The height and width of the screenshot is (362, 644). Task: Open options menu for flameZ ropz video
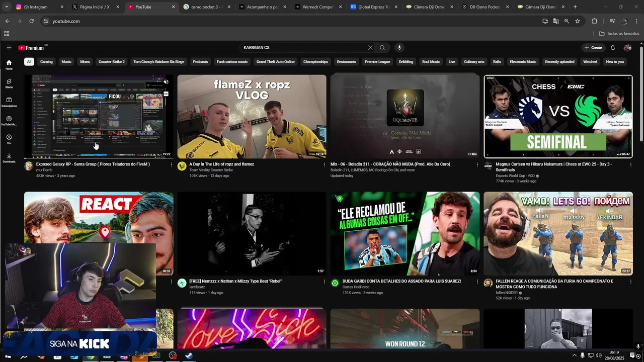click(x=324, y=164)
